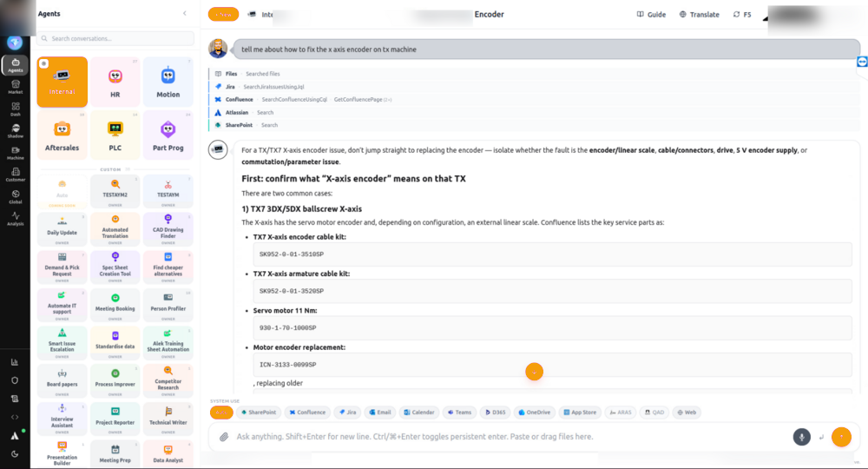Collapse the Agents panel with the chevron
This screenshot has width=868, height=469.
[x=185, y=13]
